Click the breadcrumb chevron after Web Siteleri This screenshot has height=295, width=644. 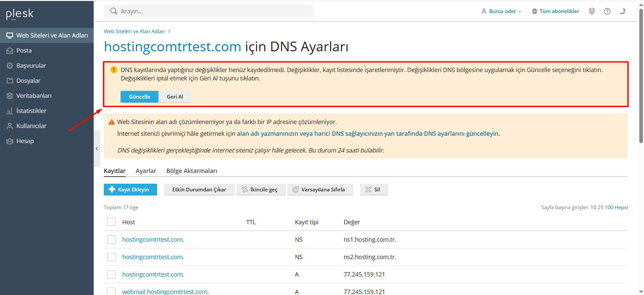point(169,31)
